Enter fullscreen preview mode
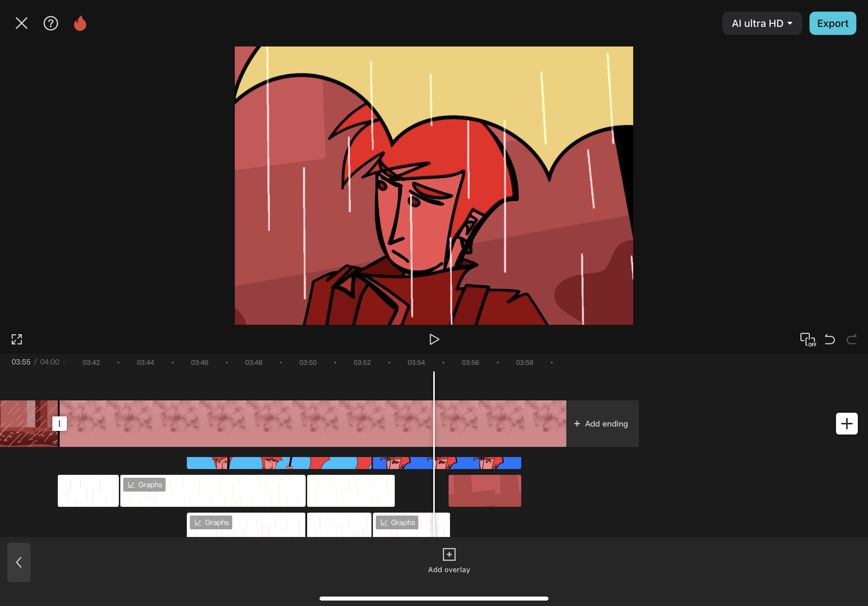 point(17,339)
